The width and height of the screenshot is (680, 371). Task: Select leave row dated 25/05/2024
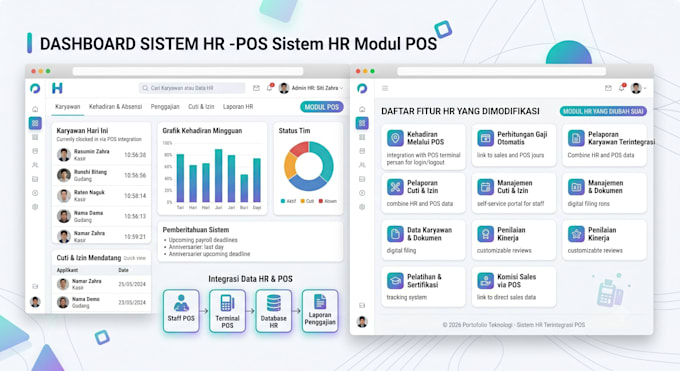tap(101, 284)
